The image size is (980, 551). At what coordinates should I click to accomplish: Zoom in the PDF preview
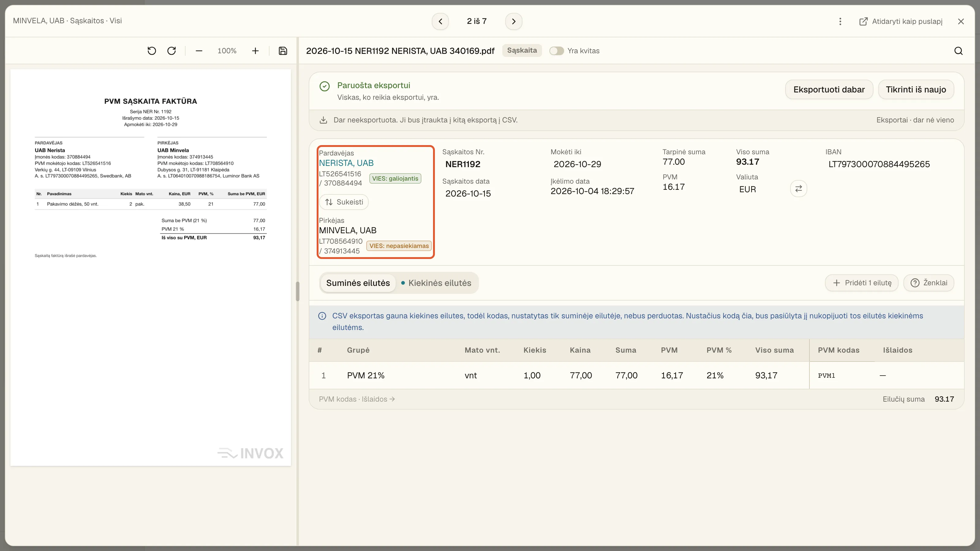[255, 51]
